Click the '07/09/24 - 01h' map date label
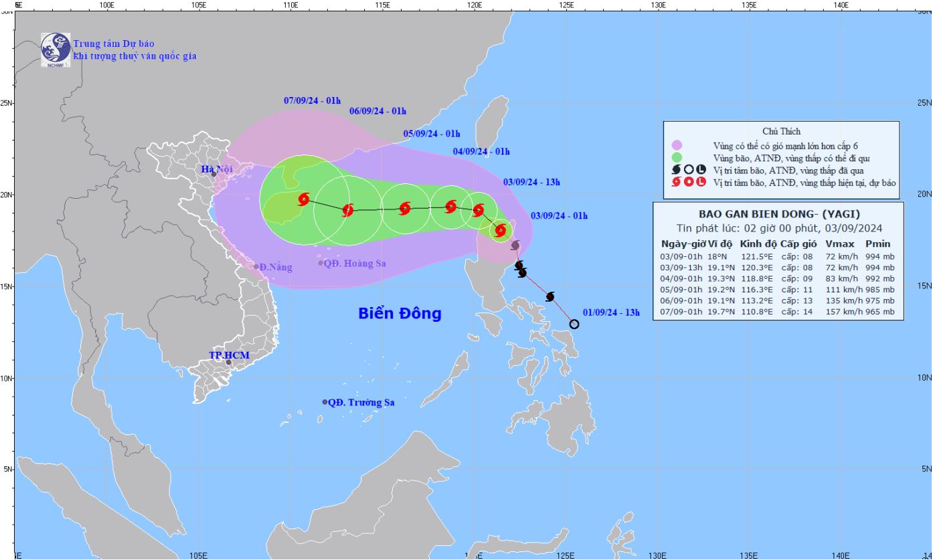Screen dimensions: 933x560 click(x=312, y=101)
